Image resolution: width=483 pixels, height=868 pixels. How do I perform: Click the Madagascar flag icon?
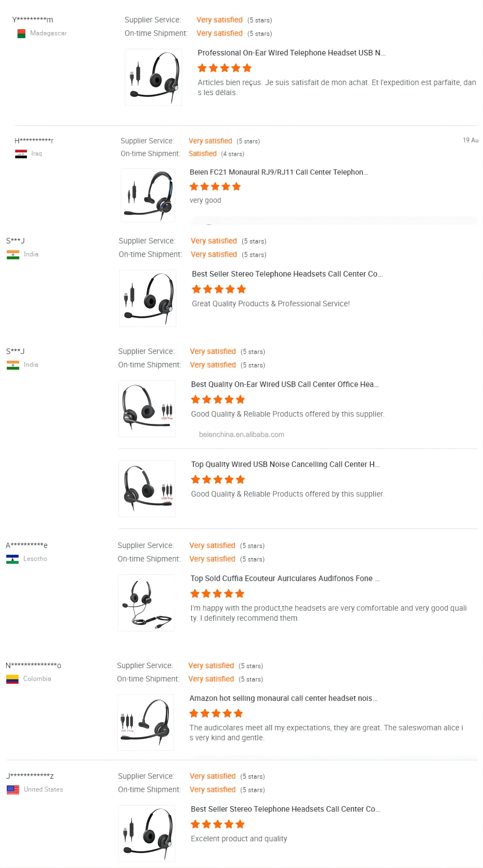pyautogui.click(x=21, y=33)
